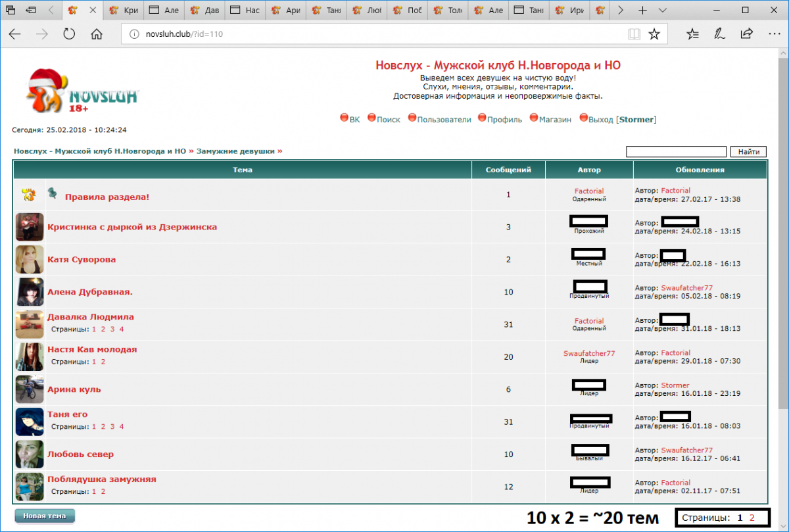
Task: Click the Refresh page icon
Action: point(69,34)
